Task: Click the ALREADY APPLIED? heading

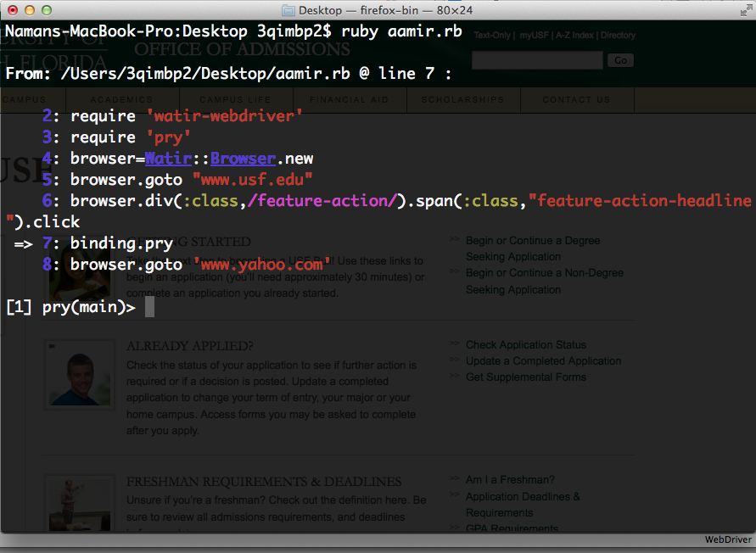Action: click(x=190, y=346)
